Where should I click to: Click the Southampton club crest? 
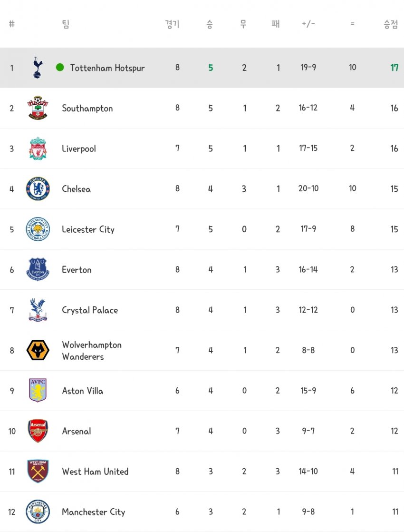38,108
